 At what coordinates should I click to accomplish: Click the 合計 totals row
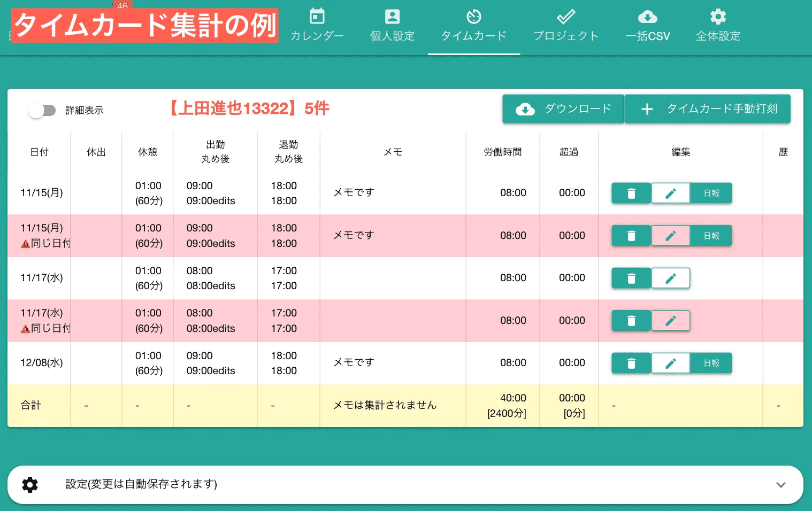tap(30, 405)
